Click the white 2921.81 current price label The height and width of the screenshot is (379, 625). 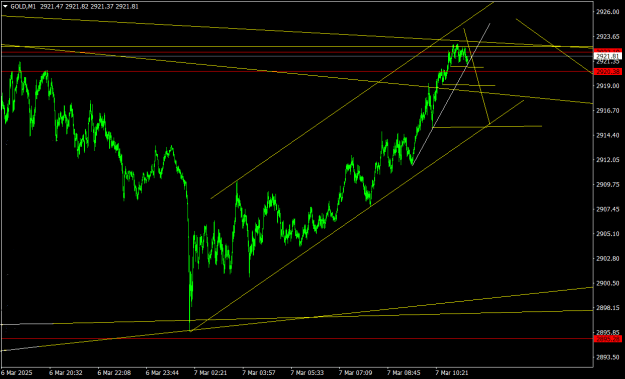(608, 57)
